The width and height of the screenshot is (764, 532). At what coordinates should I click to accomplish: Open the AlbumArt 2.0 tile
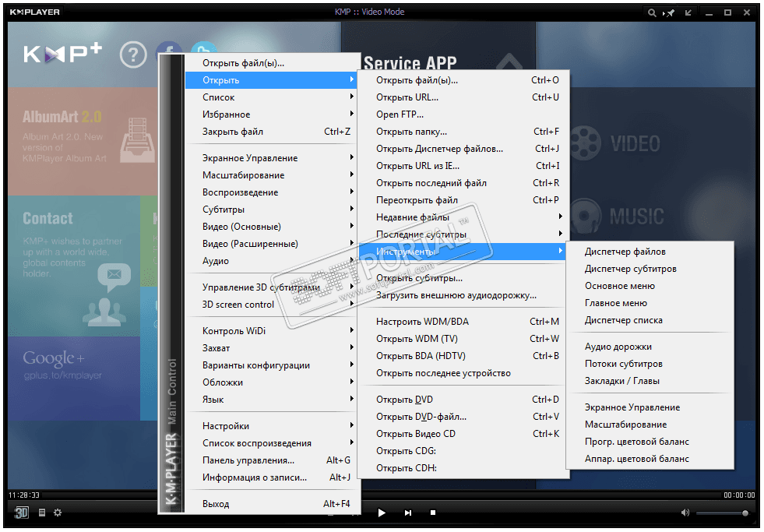[x=83, y=141]
